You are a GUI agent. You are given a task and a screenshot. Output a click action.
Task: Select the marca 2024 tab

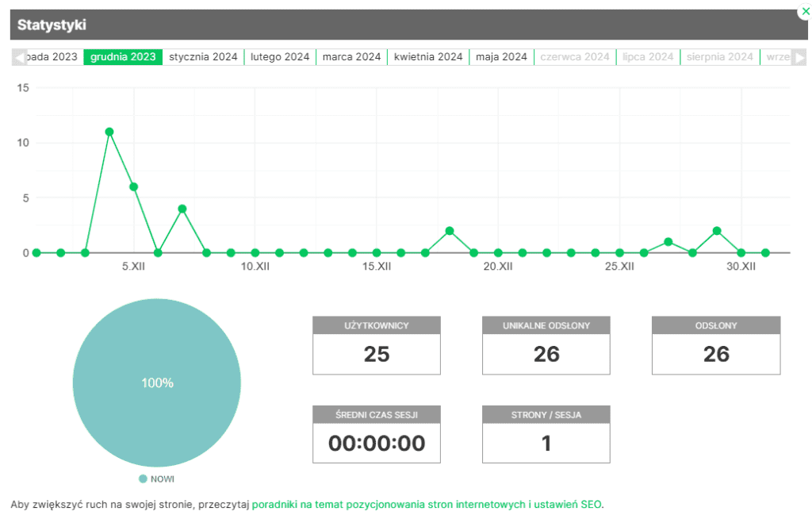[x=351, y=57]
